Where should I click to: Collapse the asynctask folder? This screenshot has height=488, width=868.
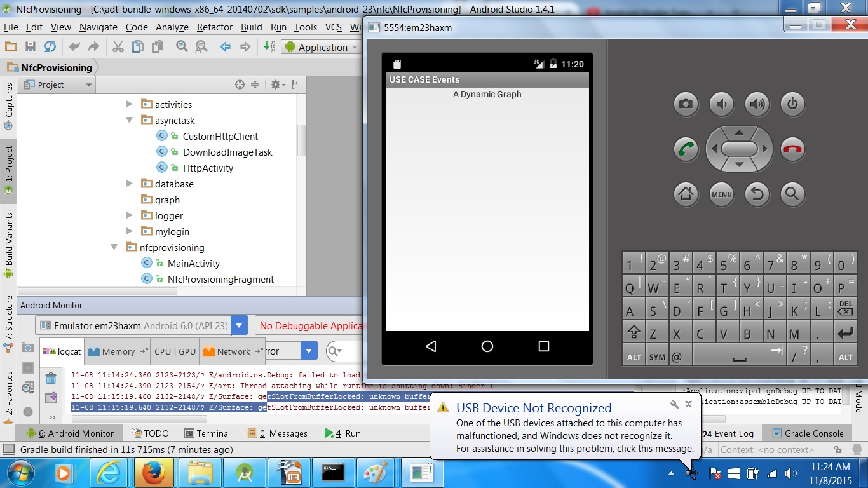pyautogui.click(x=130, y=120)
